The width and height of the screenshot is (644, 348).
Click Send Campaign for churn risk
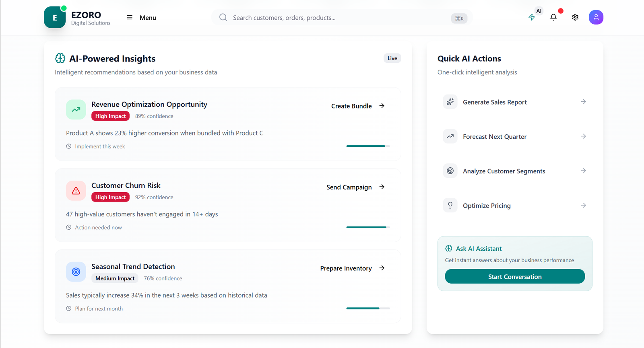point(355,187)
